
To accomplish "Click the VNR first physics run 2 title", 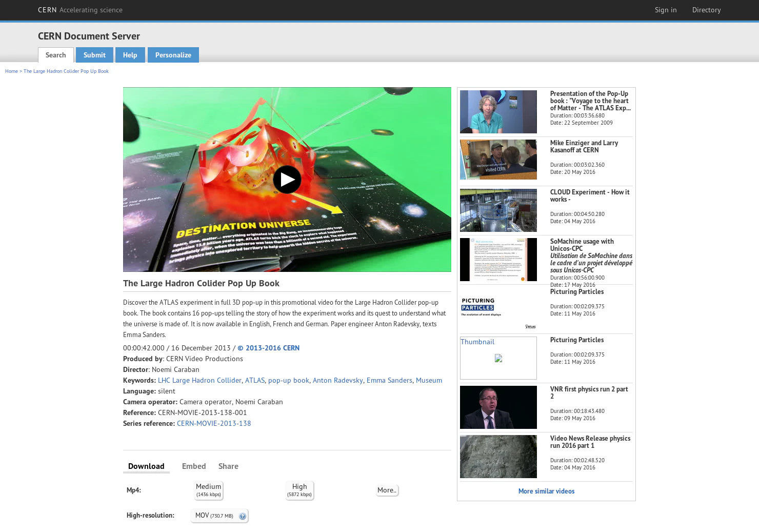I will pos(589,392).
